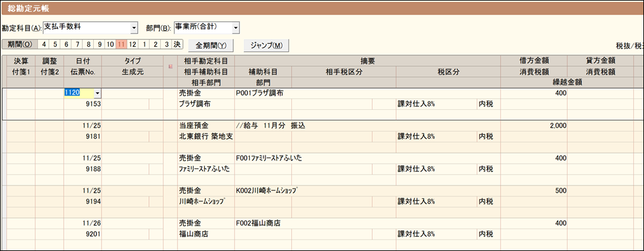Click the プラザ調布 sub-account cell

(x=206, y=104)
